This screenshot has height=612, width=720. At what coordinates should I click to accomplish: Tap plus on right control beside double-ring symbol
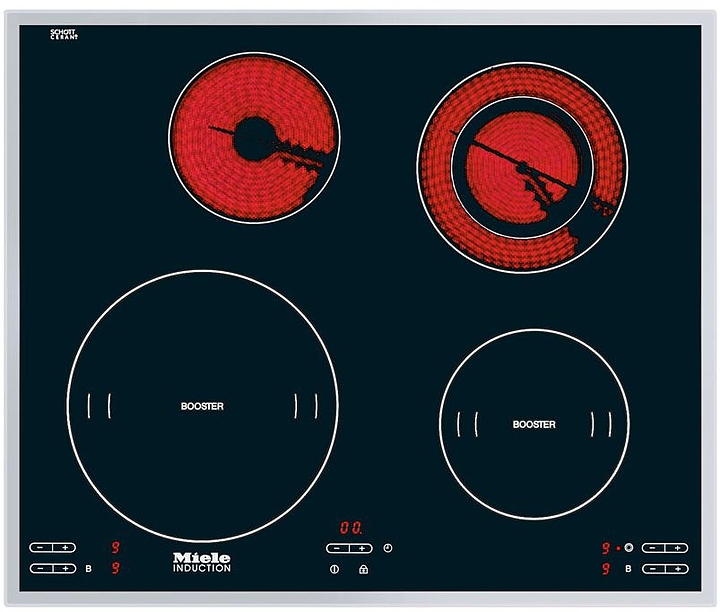[x=677, y=548]
